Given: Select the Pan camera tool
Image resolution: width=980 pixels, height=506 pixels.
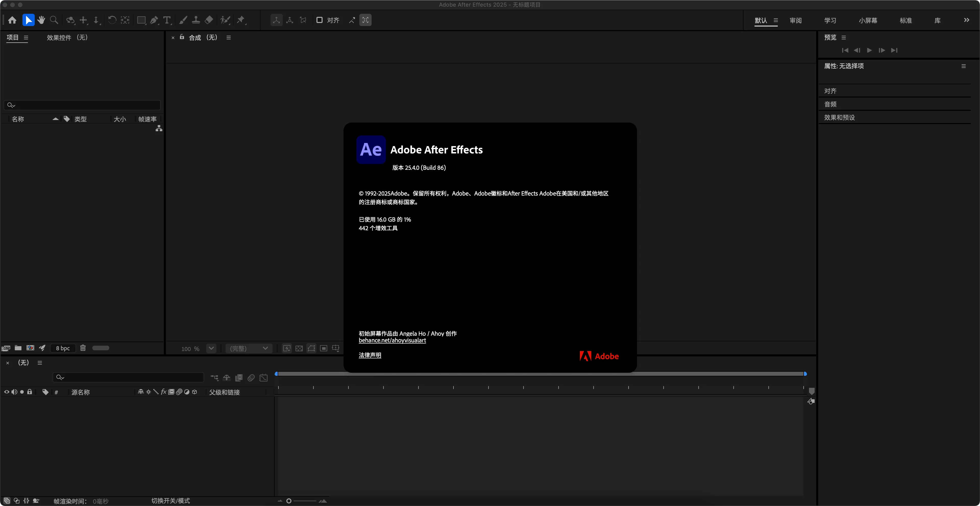Looking at the screenshot, I should pyautogui.click(x=83, y=20).
